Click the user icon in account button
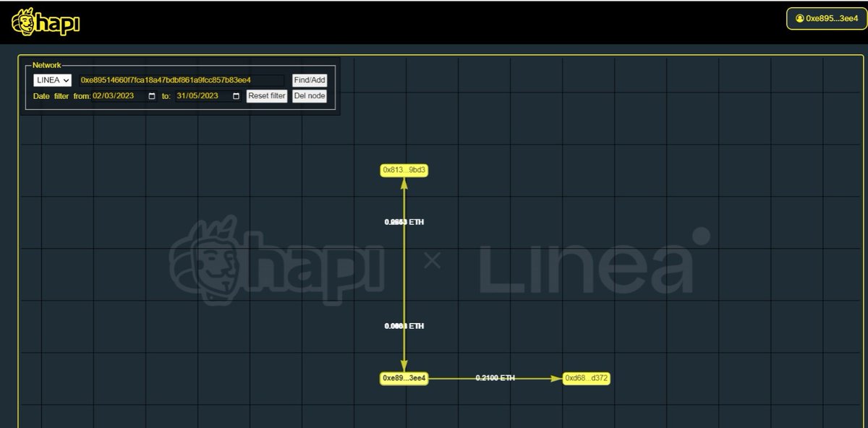The image size is (868, 428). coord(799,19)
